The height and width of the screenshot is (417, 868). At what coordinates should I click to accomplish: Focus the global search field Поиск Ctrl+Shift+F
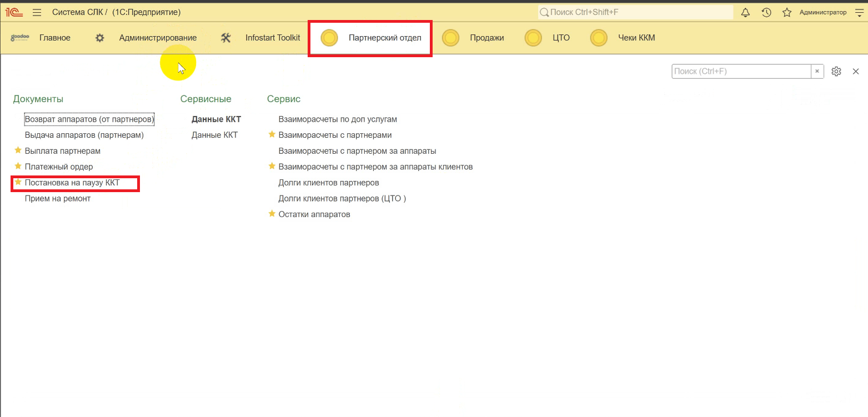pyautogui.click(x=636, y=12)
